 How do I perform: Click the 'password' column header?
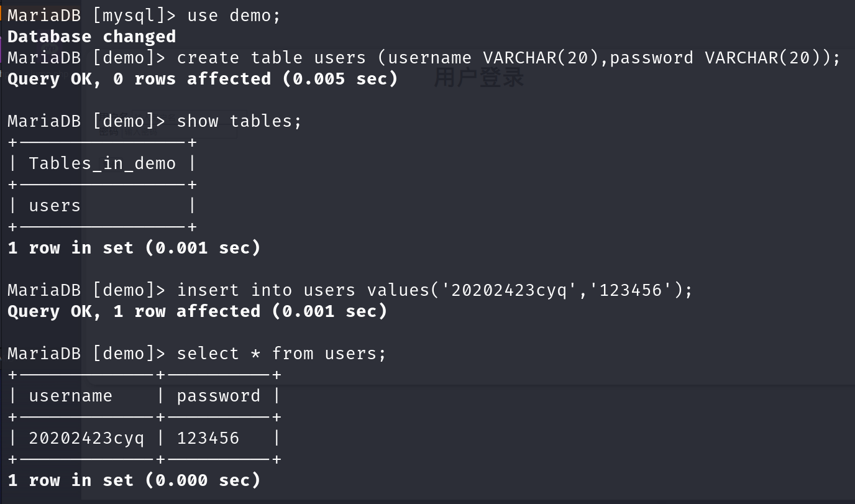[218, 396]
